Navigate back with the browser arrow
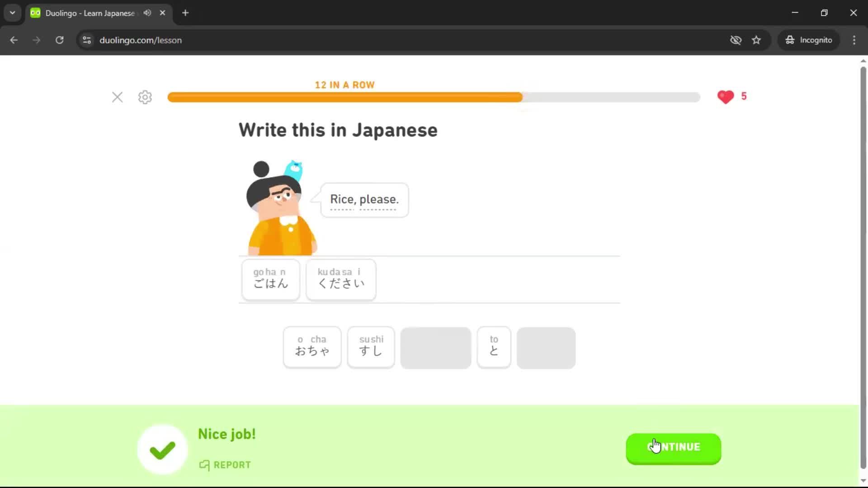868x488 pixels. (14, 40)
